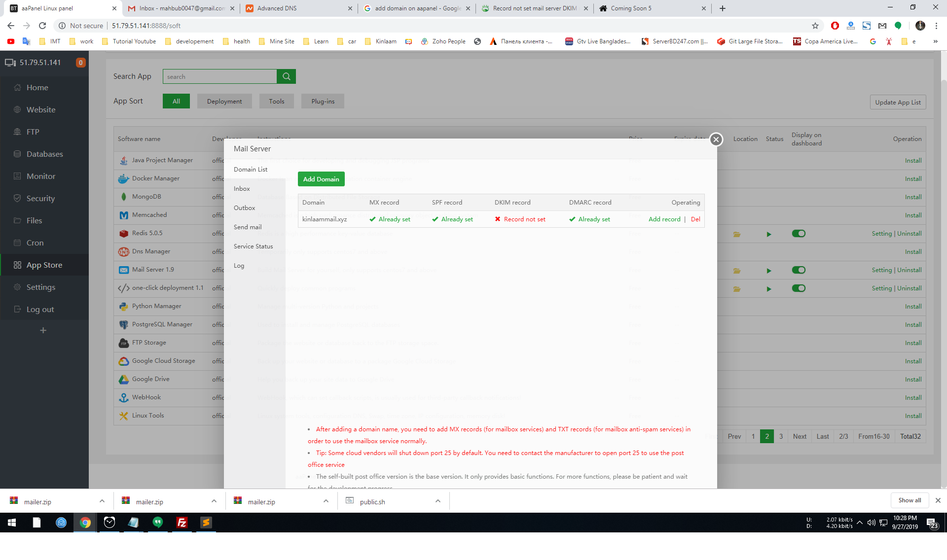Toggle one-click deployment dashboard switch
The width and height of the screenshot is (947, 560).
pyautogui.click(x=798, y=288)
